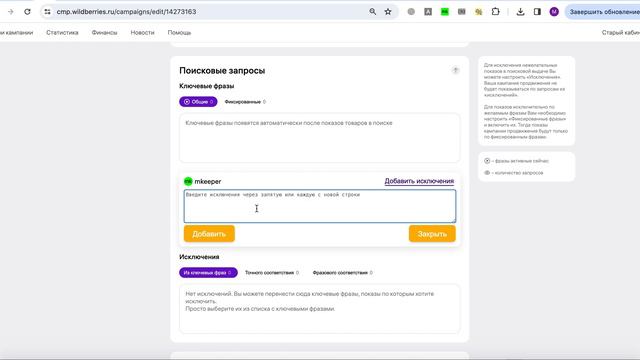Viewport: 640px width, 360px height.
Task: Select the Фиксированные key phrases tab
Action: pos(245,102)
